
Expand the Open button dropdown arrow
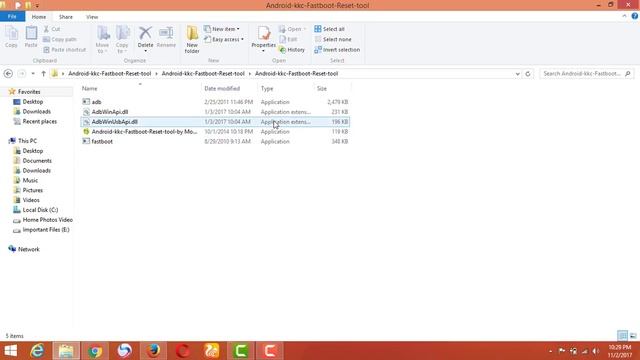tap(304, 29)
